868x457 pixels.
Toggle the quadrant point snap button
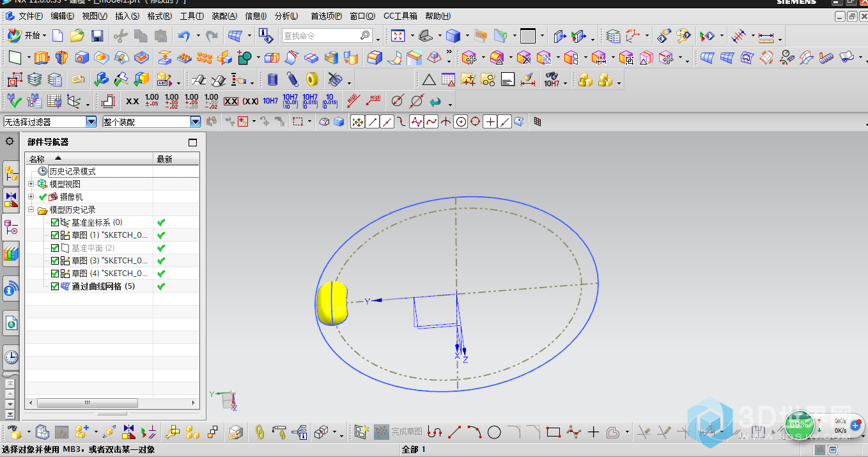(476, 121)
